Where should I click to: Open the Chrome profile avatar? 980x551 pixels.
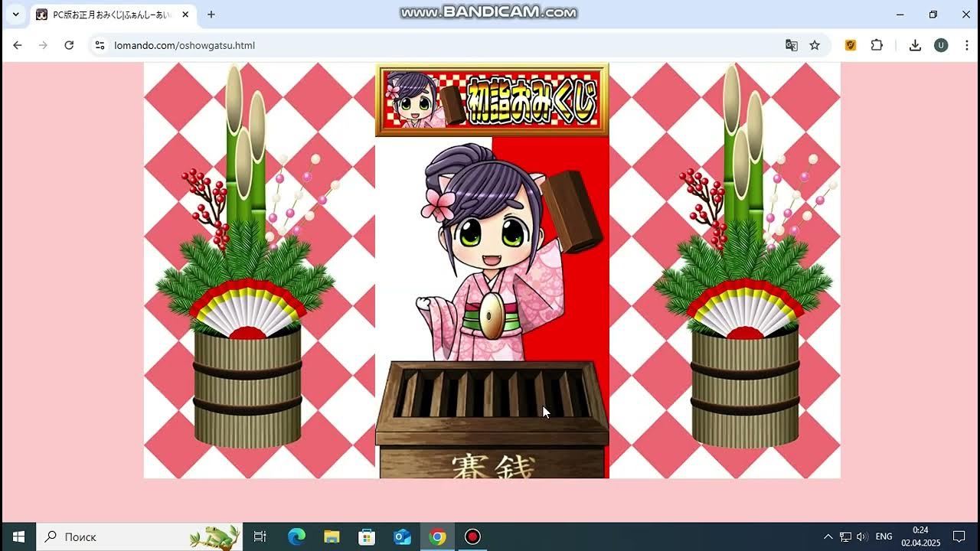pos(941,45)
